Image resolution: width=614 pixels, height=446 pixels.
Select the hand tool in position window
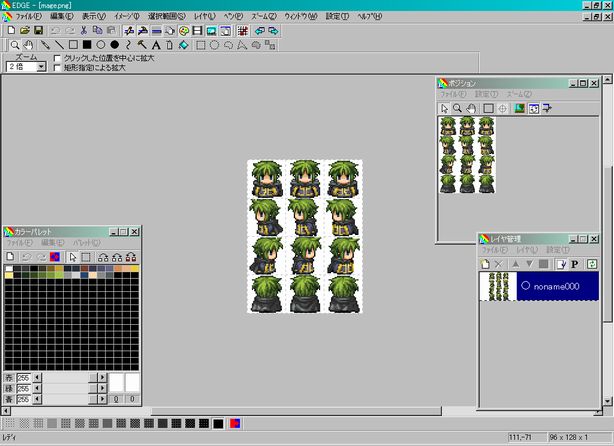tap(471, 108)
